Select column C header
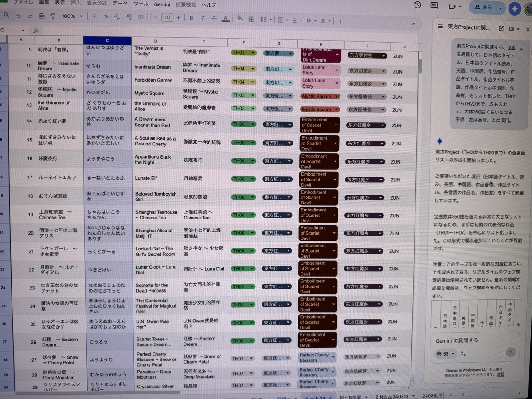Viewport: 532px width, 399px height. tap(107, 40)
